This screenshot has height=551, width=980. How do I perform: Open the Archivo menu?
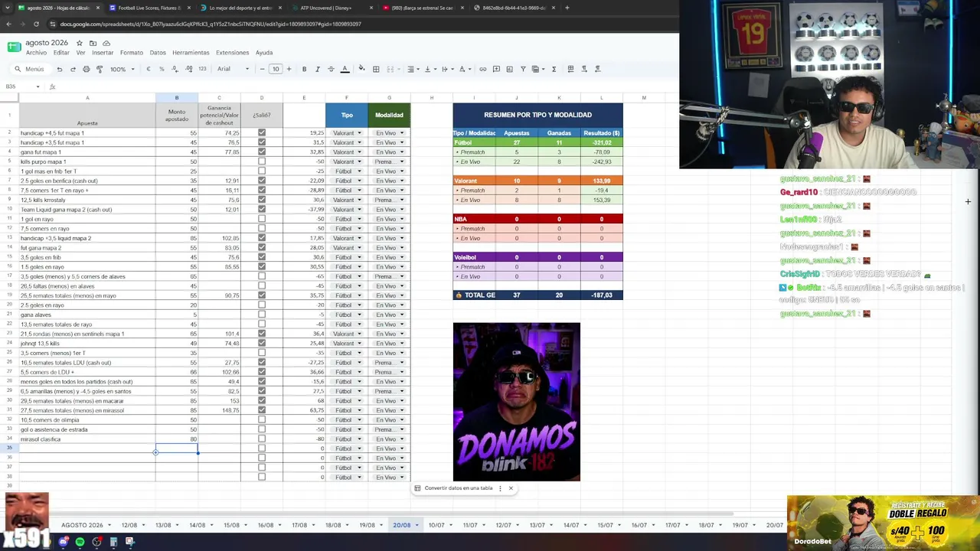(36, 53)
